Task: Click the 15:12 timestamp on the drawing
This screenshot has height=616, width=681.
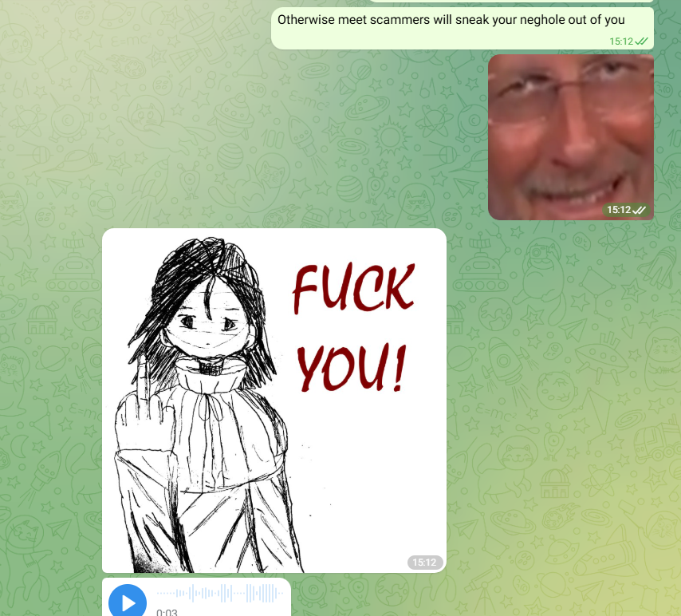Action: 425,562
